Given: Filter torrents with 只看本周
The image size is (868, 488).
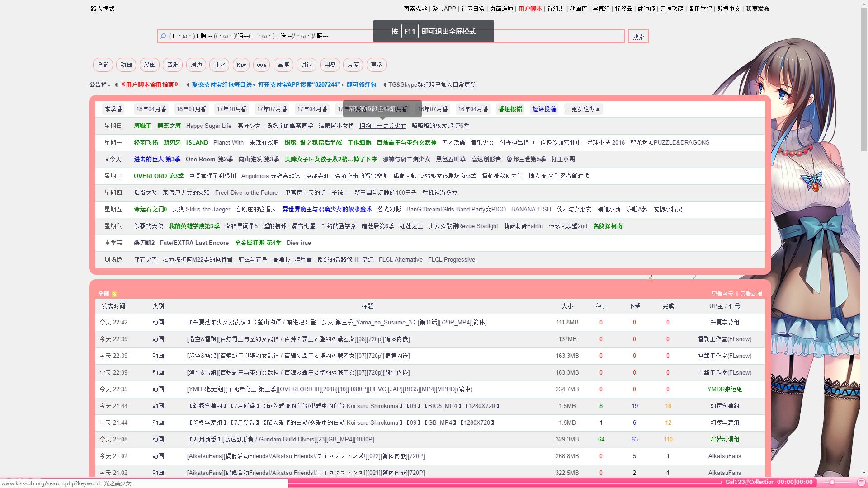Looking at the screenshot, I should click(x=751, y=294).
